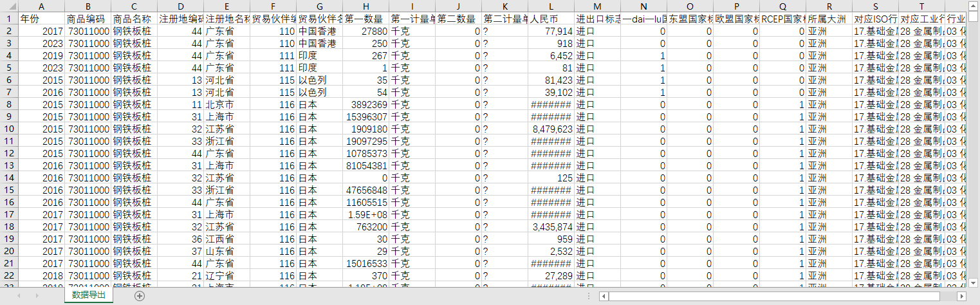Click the 进出口标志 header cell
The width and height of the screenshot is (980, 305).
(597, 18)
